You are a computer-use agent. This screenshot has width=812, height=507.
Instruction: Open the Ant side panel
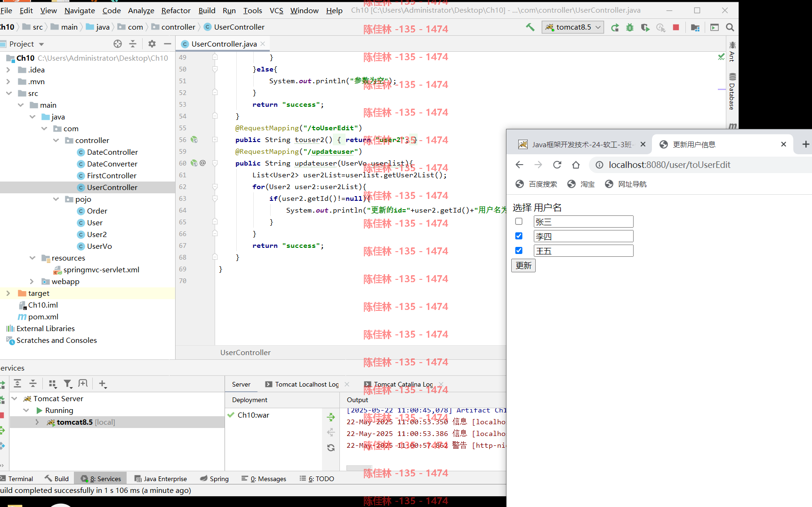(732, 52)
